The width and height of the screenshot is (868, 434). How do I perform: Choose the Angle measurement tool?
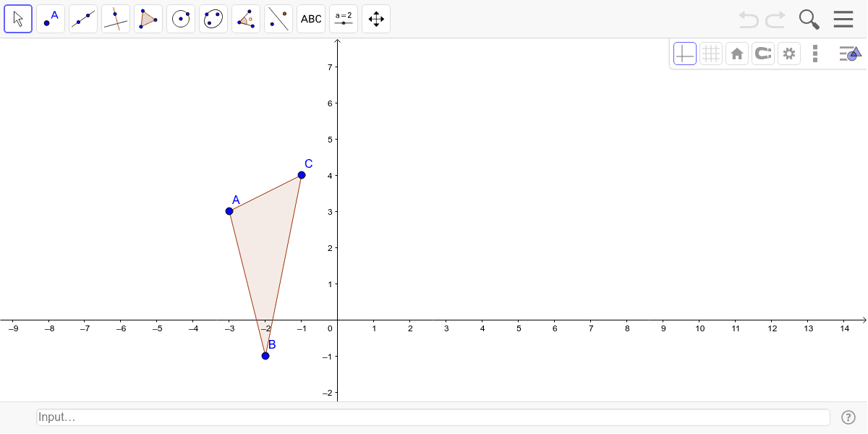click(x=246, y=19)
